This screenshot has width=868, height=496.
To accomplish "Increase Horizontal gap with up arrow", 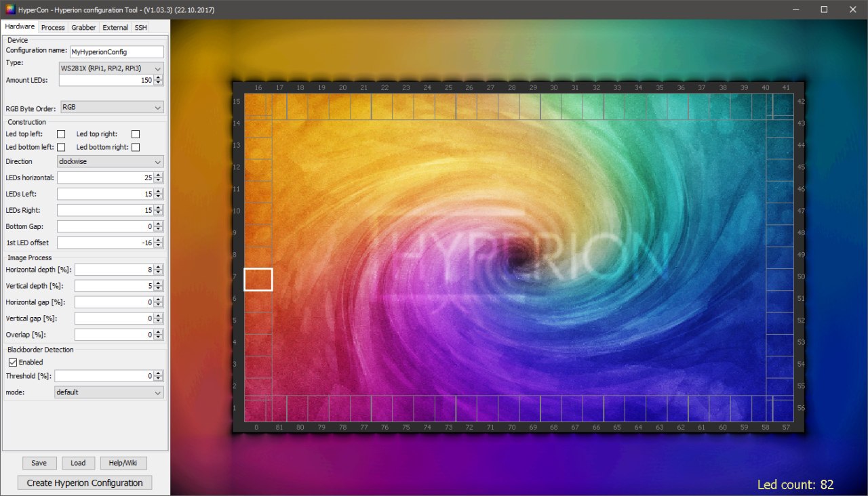I will point(159,299).
